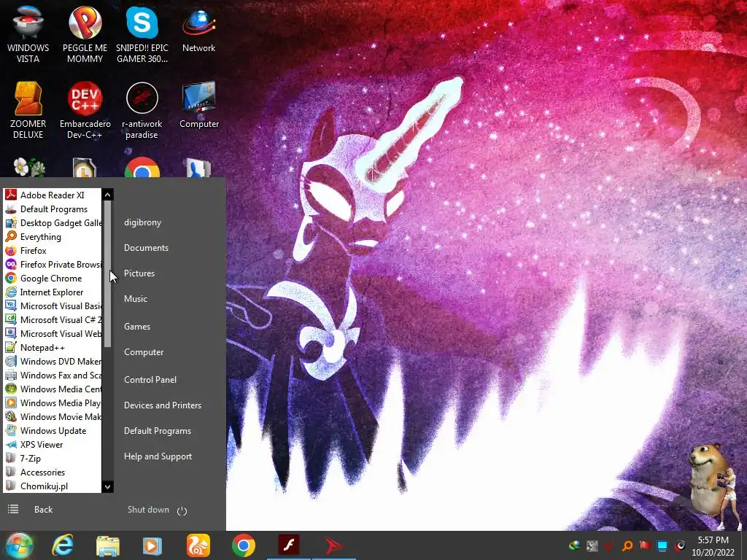Open Internet Explorer from the taskbar
Viewport: 747px width, 560px height.
coord(63,545)
